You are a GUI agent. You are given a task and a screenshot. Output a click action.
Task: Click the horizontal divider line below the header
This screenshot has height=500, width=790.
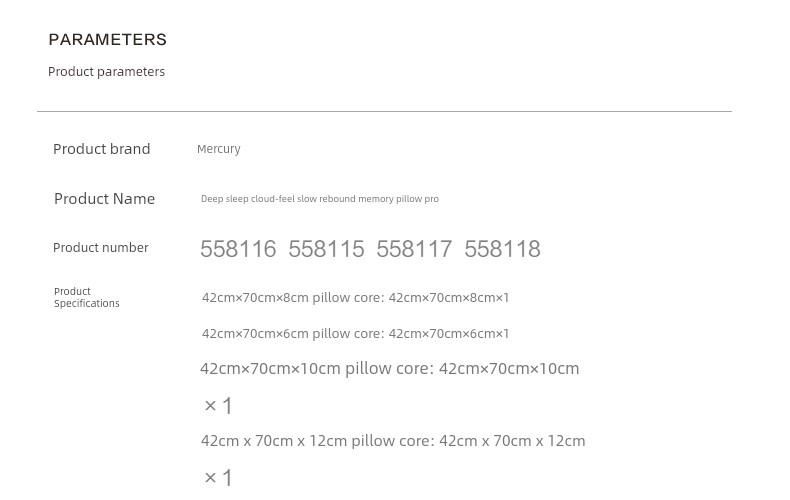pyautogui.click(x=384, y=111)
